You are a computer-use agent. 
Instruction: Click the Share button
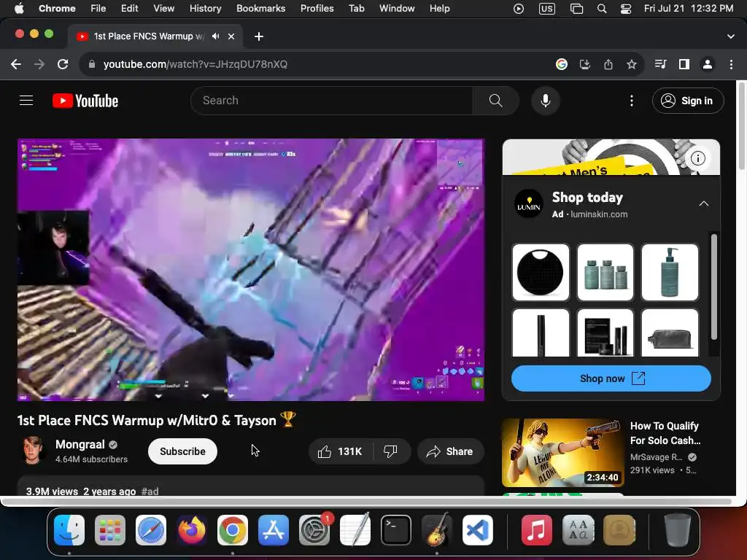pyautogui.click(x=451, y=451)
